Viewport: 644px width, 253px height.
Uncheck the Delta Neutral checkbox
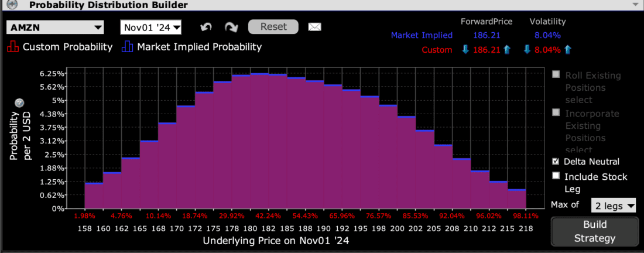click(x=556, y=160)
